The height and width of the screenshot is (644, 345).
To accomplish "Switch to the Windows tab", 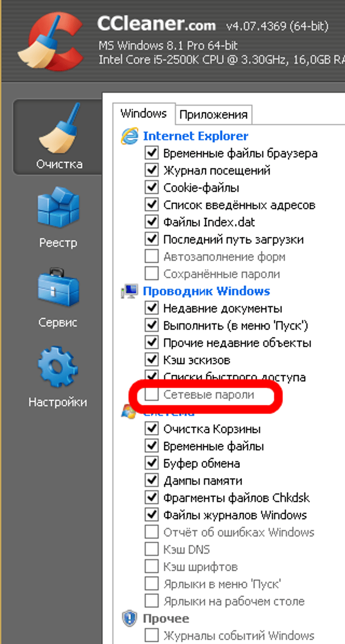I will tap(144, 114).
